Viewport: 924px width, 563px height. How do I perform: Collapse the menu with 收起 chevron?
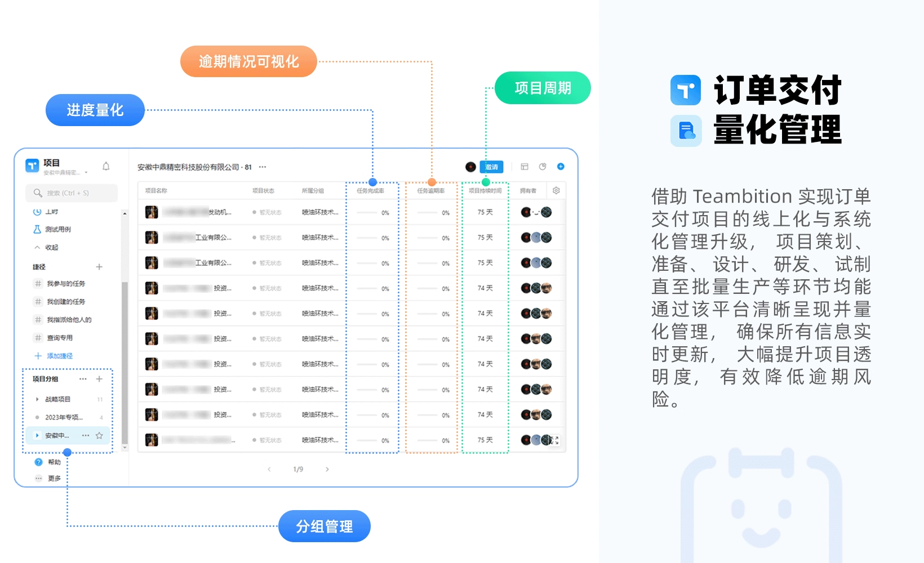click(37, 247)
